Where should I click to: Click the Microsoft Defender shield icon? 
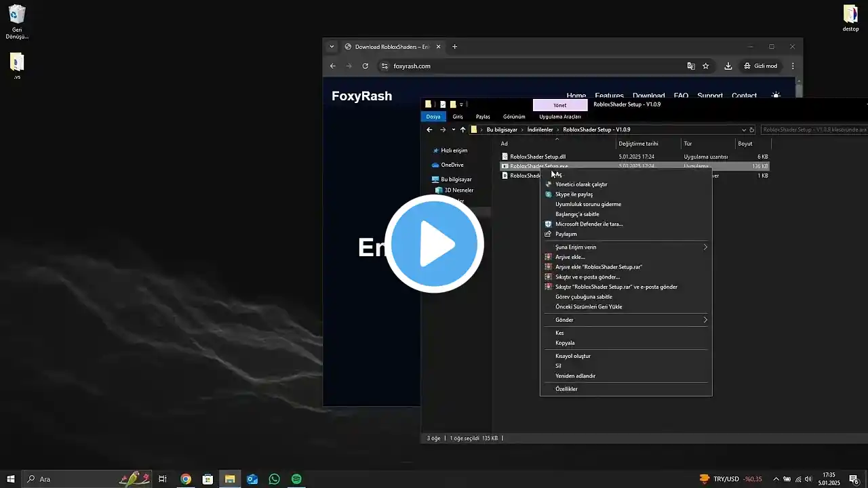549,224
